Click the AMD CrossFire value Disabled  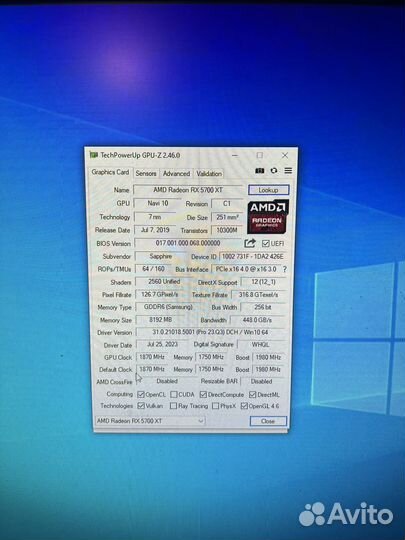tap(167, 381)
